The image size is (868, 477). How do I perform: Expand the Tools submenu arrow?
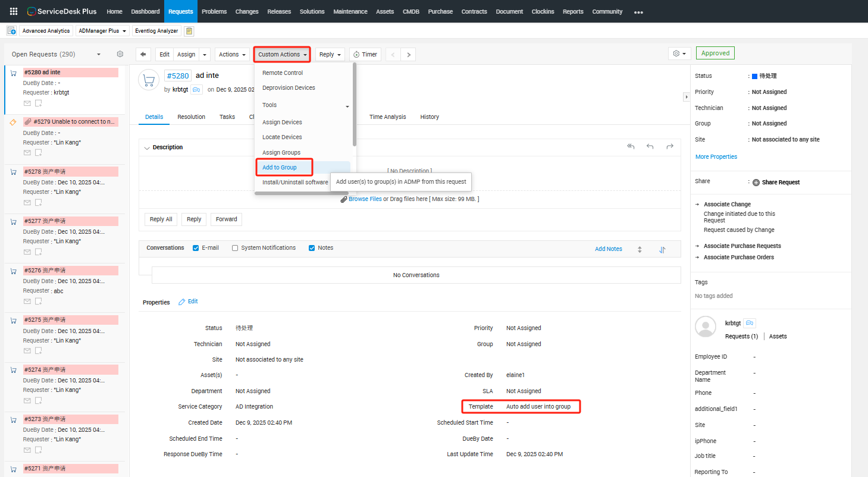(x=347, y=106)
